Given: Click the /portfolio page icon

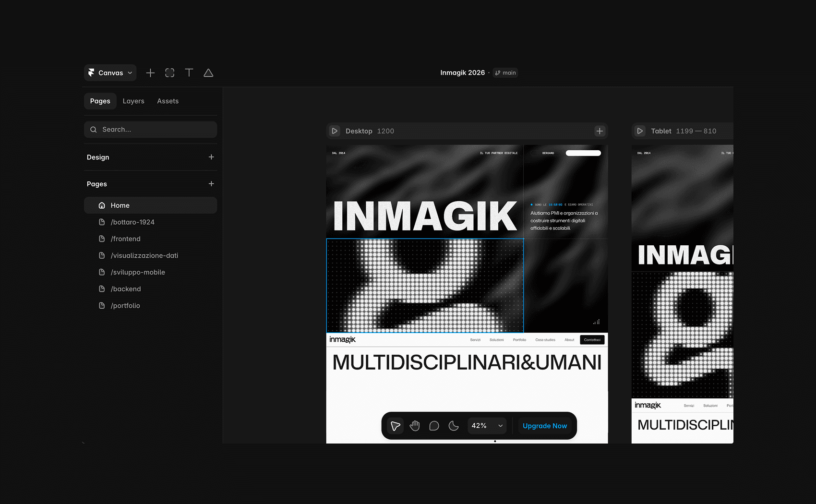Looking at the screenshot, I should point(102,306).
